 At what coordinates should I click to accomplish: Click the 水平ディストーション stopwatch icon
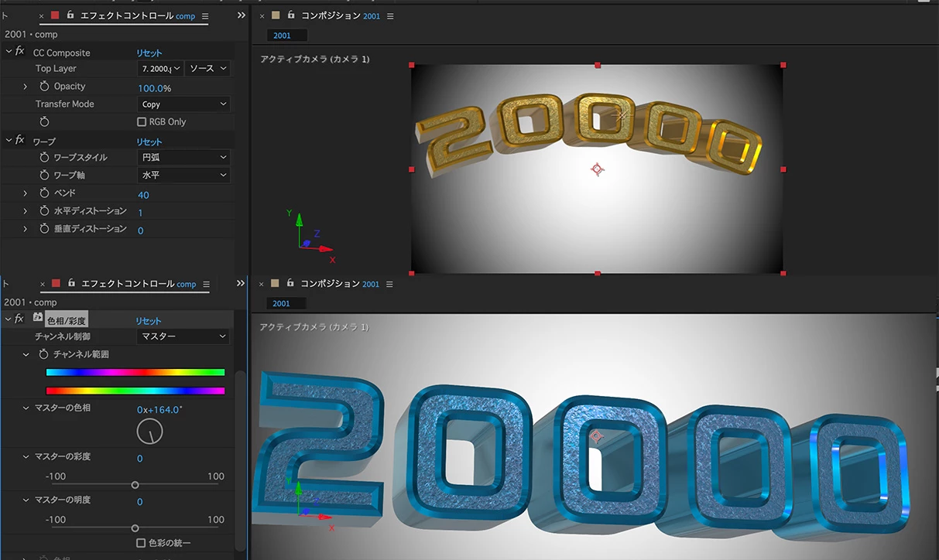[44, 211]
